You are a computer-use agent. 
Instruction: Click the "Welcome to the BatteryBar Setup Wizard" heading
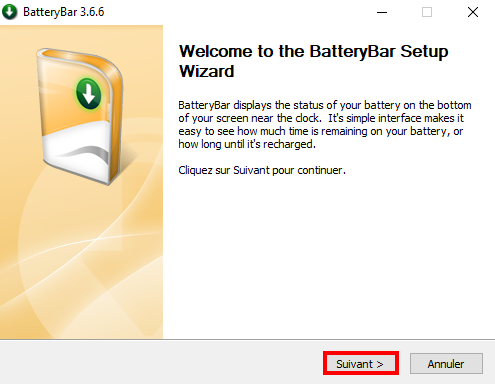coord(313,61)
